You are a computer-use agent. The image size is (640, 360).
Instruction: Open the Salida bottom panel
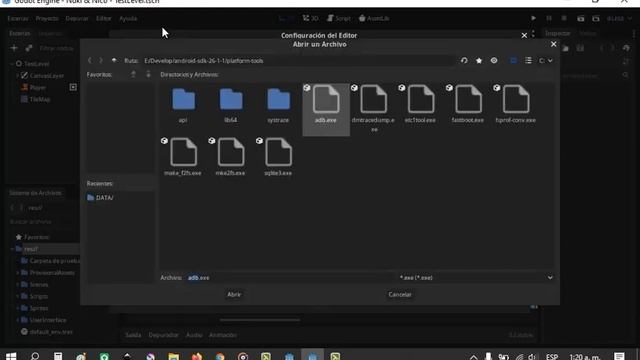tap(133, 335)
